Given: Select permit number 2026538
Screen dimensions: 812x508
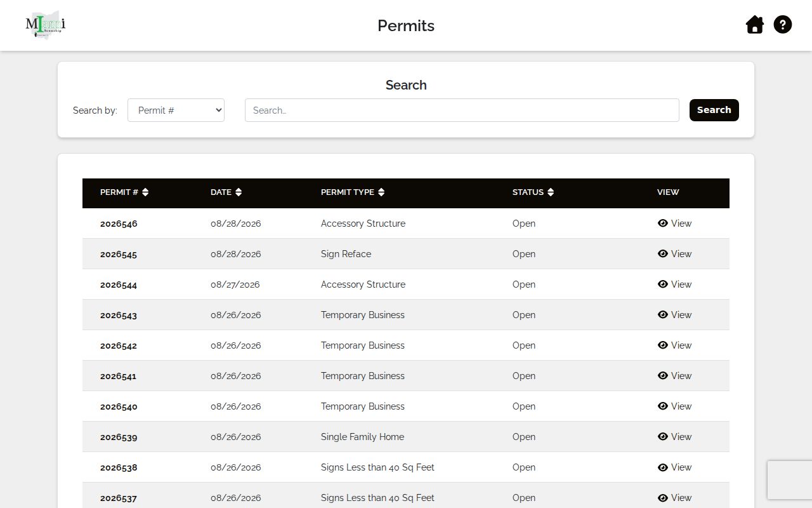Looking at the screenshot, I should (x=119, y=467).
